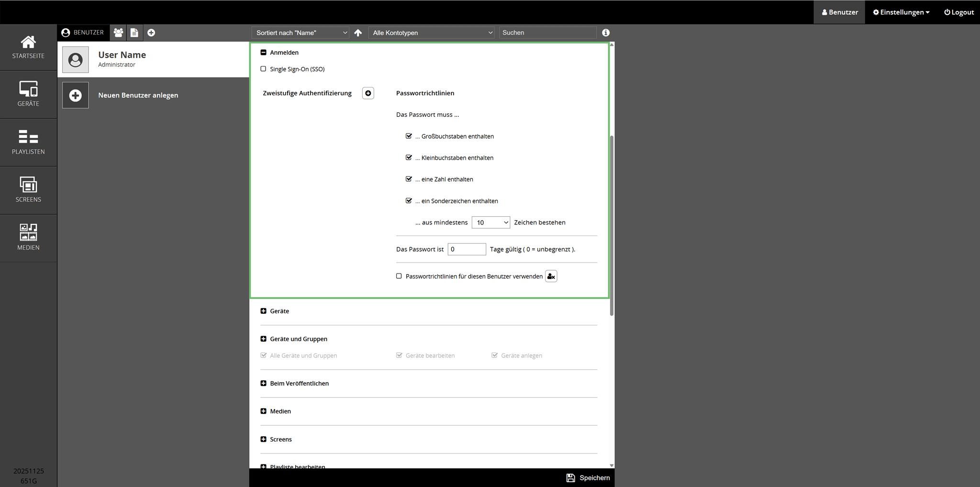The height and width of the screenshot is (487, 980).
Task: Go to Geräte in the sidebar
Action: [28, 94]
